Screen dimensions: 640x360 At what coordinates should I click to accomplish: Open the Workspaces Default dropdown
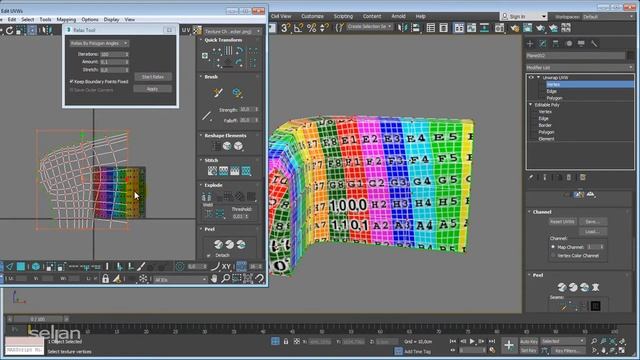tap(608, 17)
